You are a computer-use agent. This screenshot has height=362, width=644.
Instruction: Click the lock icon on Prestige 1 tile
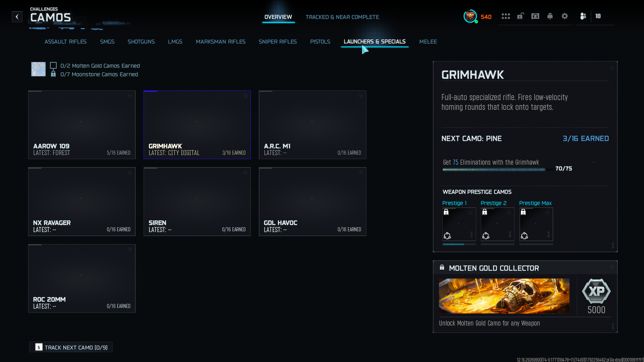pos(446,212)
